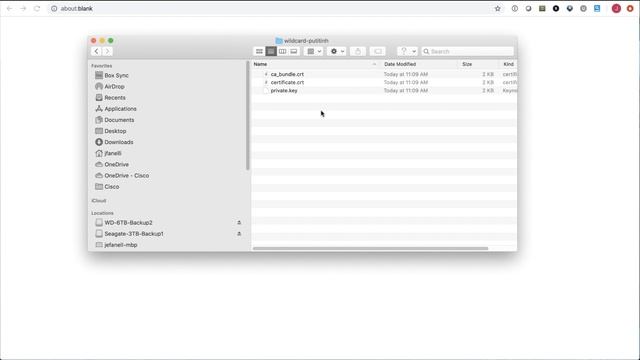The width and height of the screenshot is (640, 360).
Task: Sort files by the Kind column
Action: coord(508,64)
